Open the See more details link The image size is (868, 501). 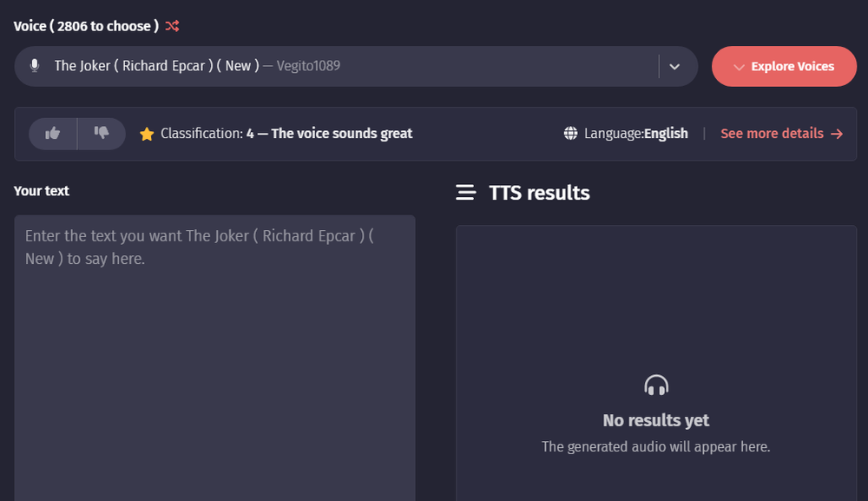pyautogui.click(x=772, y=134)
